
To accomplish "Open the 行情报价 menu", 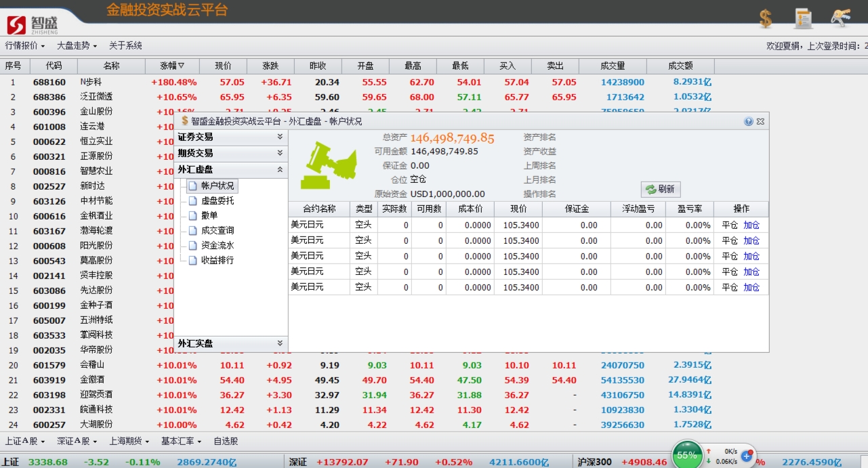I will (x=25, y=46).
